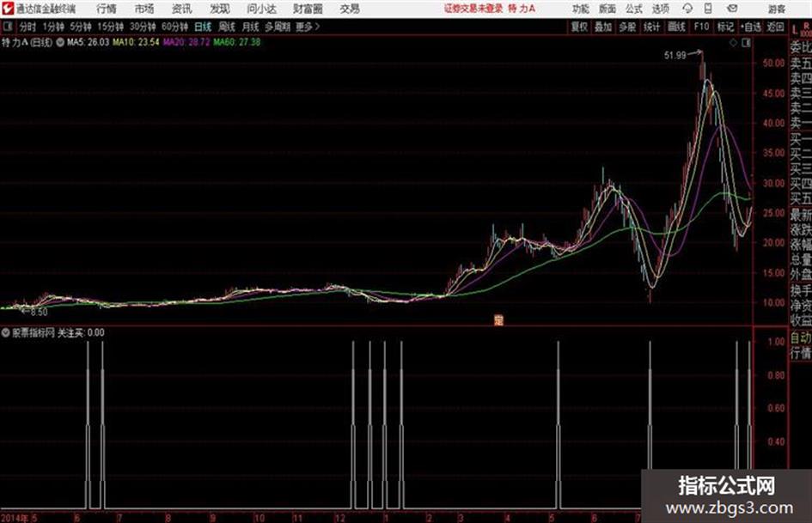Switch to the 分时 chart tab

tap(27, 27)
